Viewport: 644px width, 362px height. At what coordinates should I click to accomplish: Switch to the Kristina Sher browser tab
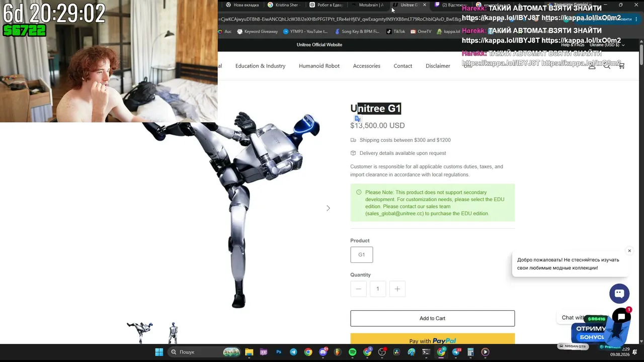[x=284, y=5]
